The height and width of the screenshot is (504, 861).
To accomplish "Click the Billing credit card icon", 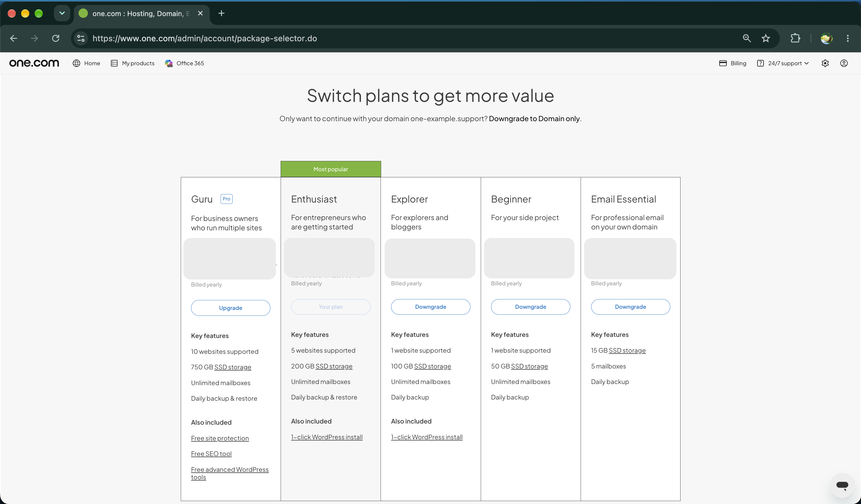I will (x=723, y=63).
